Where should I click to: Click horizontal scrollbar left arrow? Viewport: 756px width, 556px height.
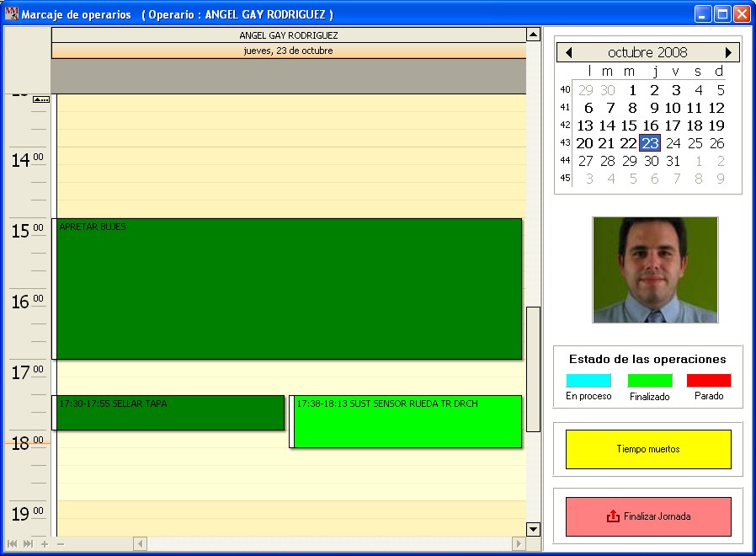140,544
